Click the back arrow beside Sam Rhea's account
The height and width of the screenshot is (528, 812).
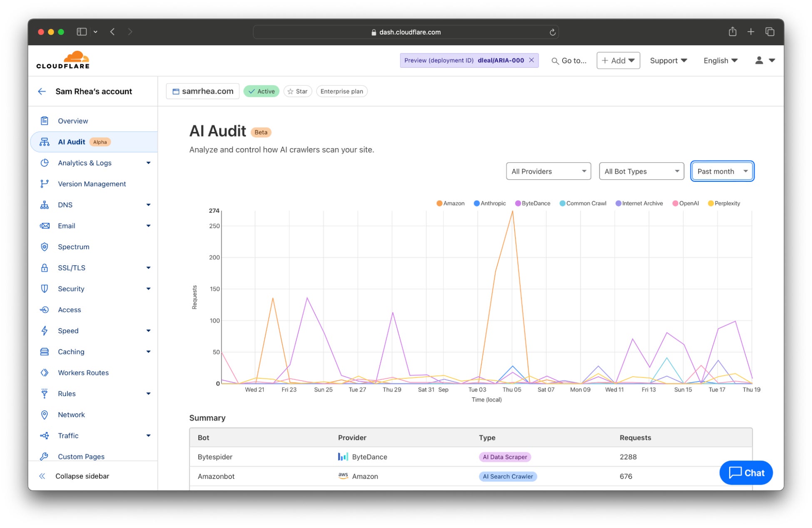coord(42,92)
